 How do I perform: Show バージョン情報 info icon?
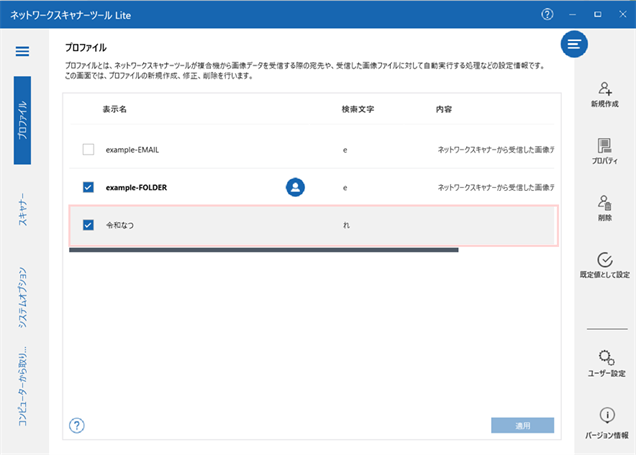pos(606,415)
